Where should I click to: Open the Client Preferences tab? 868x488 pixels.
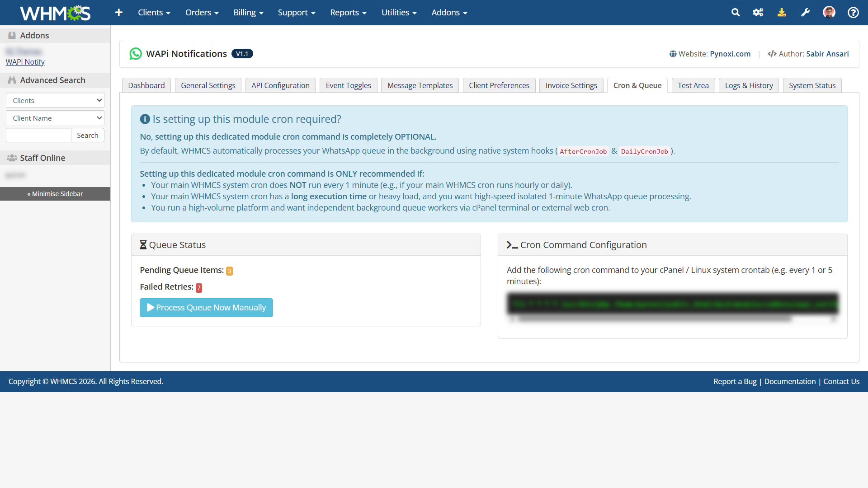(499, 85)
